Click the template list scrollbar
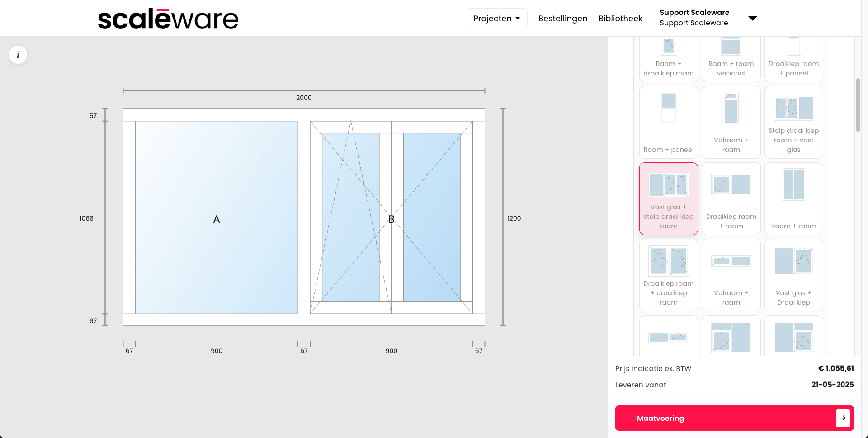Screen dimensions: 868x438 (x=858, y=105)
